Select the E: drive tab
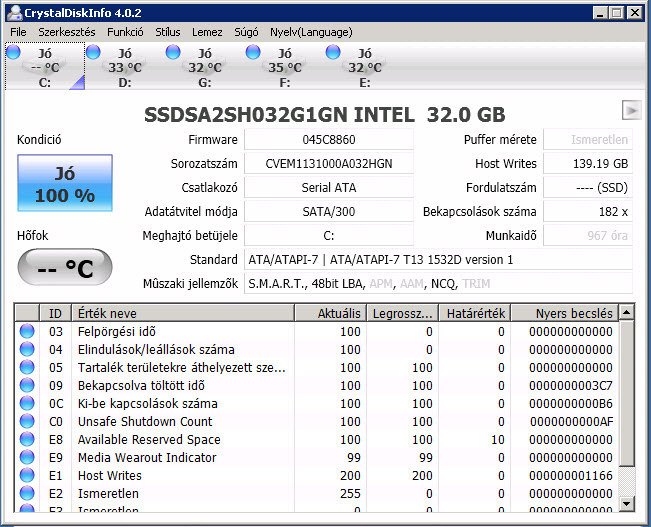The height and width of the screenshot is (527, 651). click(365, 66)
